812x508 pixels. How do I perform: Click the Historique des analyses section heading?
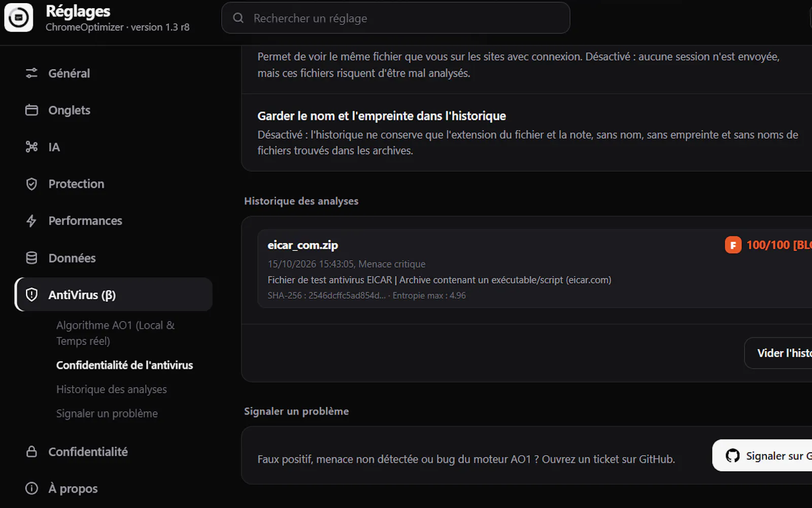(301, 201)
